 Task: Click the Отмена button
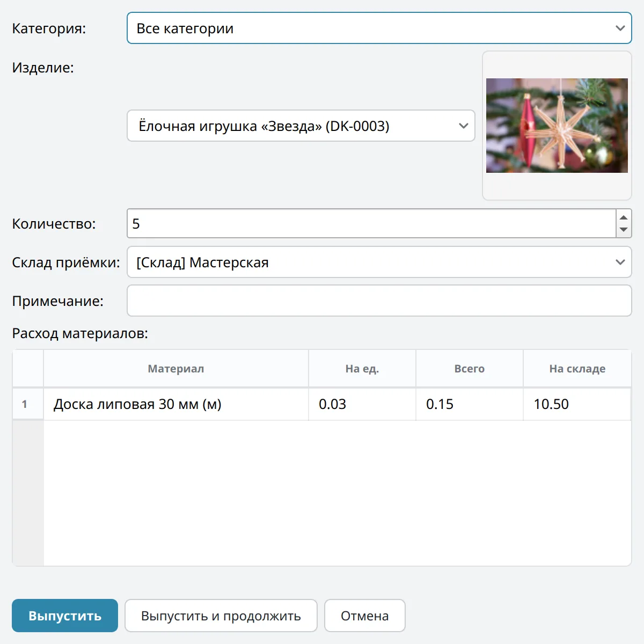[365, 616]
